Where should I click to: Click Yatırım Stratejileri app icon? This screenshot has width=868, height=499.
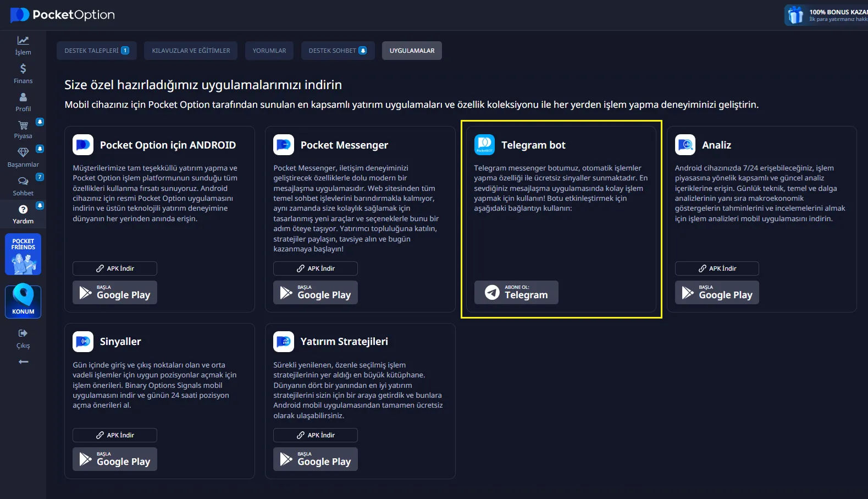284,342
